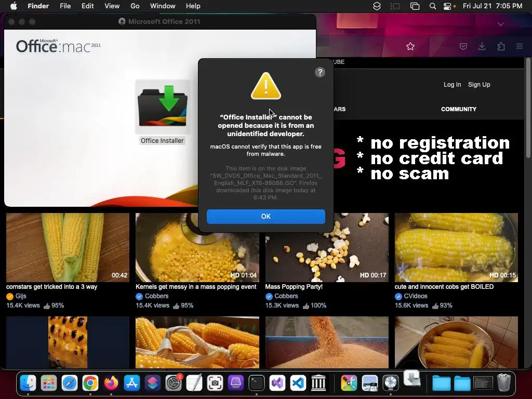Click the Sign Up link

479,85
